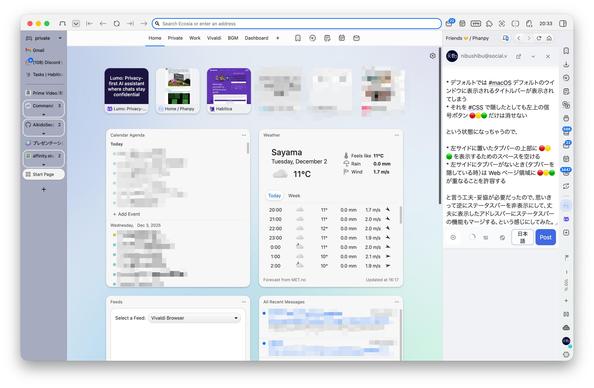Expand the Akkoma tab stack arrow
The width and height of the screenshot is (594, 388).
(x=44, y=133)
